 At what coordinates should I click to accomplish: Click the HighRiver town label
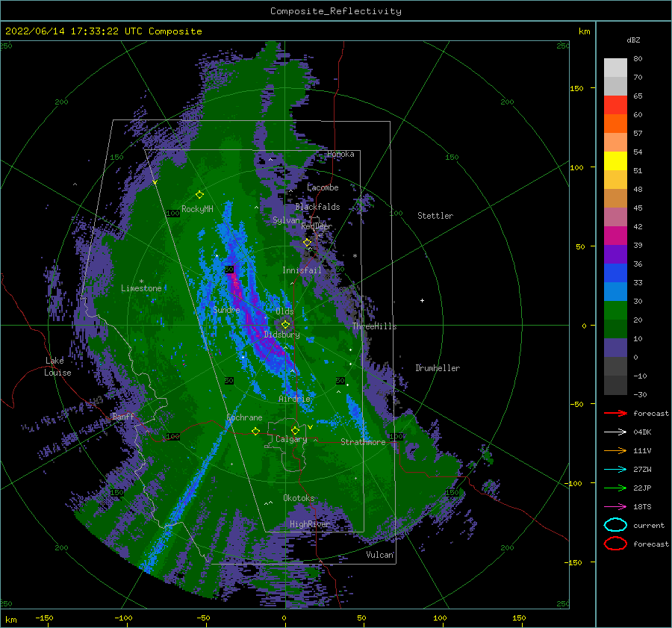309,524
